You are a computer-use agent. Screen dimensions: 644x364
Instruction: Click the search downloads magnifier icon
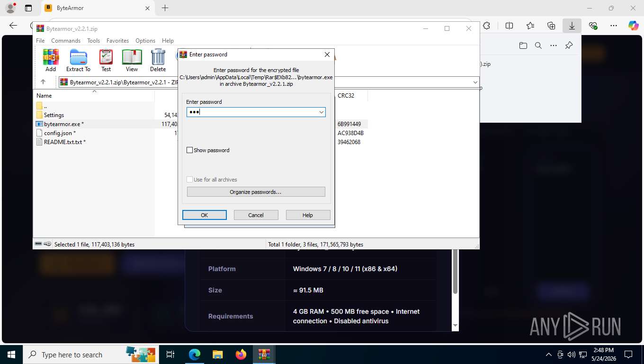pos(538,45)
